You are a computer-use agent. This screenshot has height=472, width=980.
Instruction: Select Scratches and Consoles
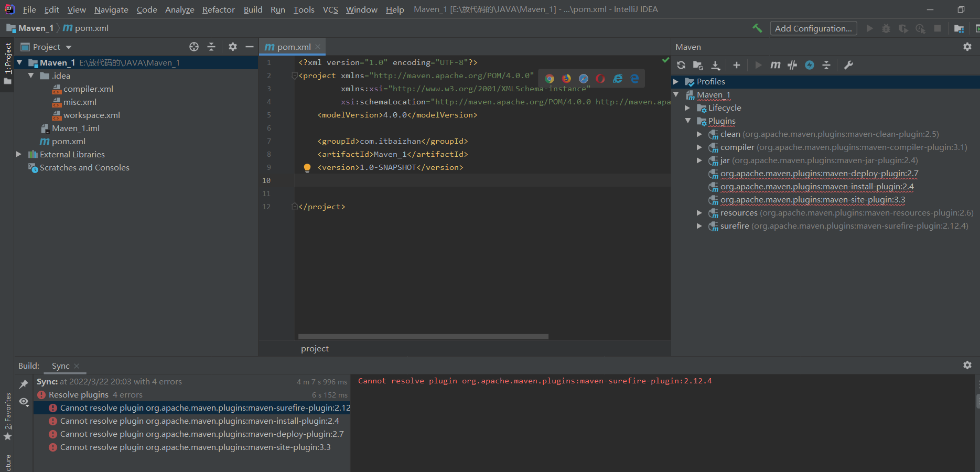[84, 168]
